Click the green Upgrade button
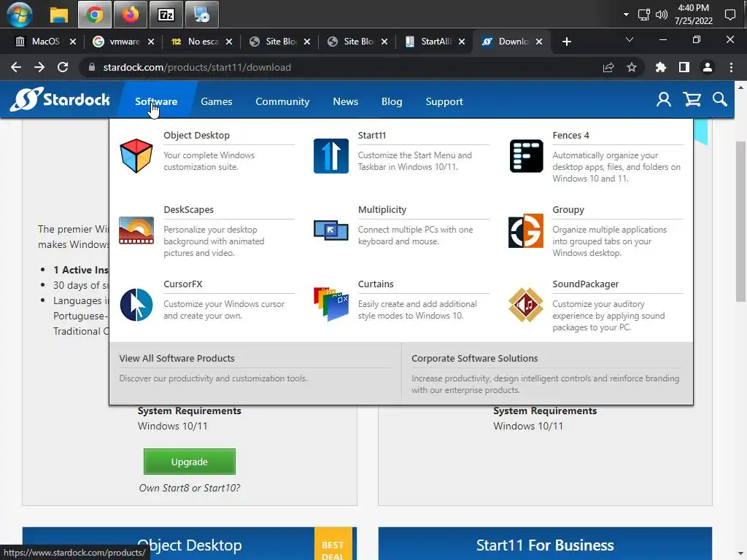The height and width of the screenshot is (560, 747). (x=190, y=462)
